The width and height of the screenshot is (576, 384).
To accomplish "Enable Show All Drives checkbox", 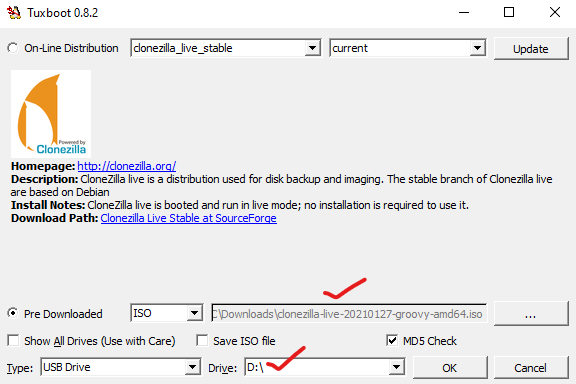I will [x=14, y=341].
